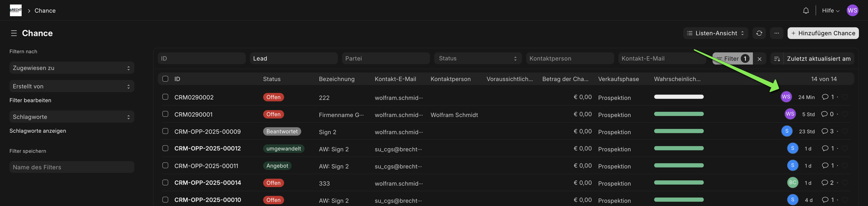Open the WS user avatar menu

tap(852, 10)
